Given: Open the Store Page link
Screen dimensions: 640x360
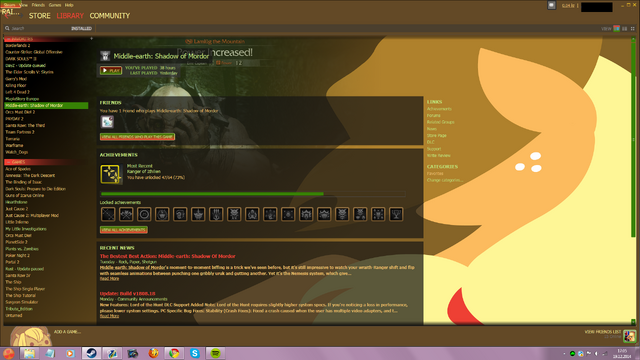Looking at the screenshot, I should click(x=437, y=136).
